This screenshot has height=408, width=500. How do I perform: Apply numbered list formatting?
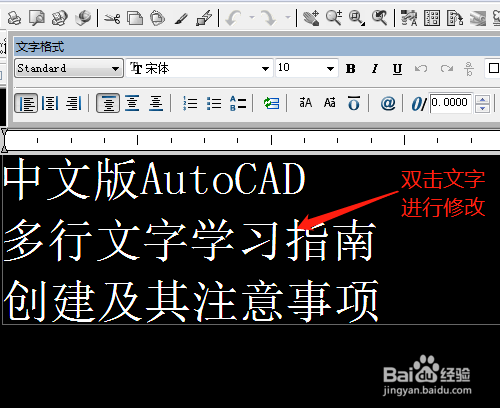coord(190,103)
